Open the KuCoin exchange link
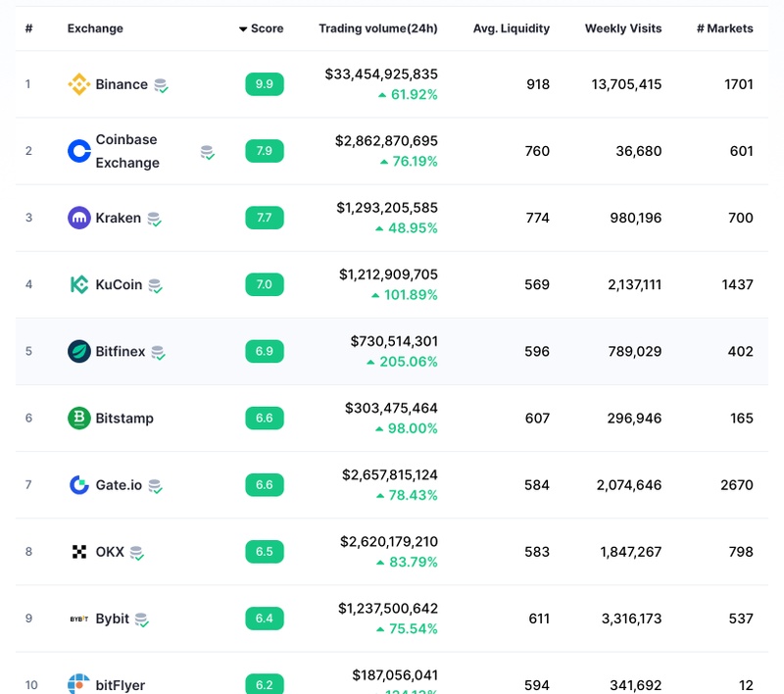The height and width of the screenshot is (694, 784). coord(119,284)
